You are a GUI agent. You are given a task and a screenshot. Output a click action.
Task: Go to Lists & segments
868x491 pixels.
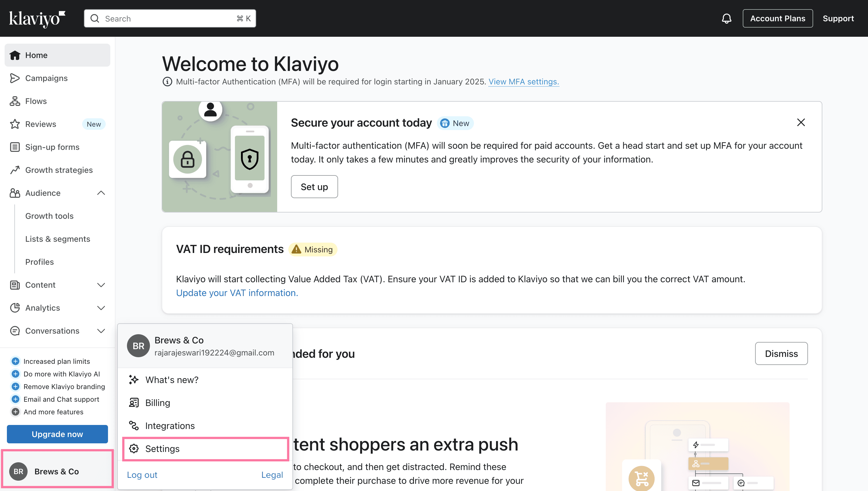click(x=58, y=239)
